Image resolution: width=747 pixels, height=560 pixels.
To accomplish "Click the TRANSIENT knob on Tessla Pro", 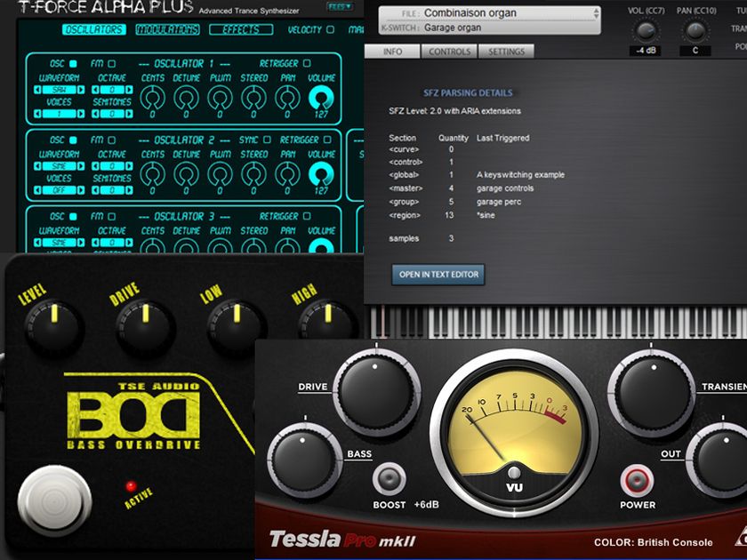I will coord(651,391).
